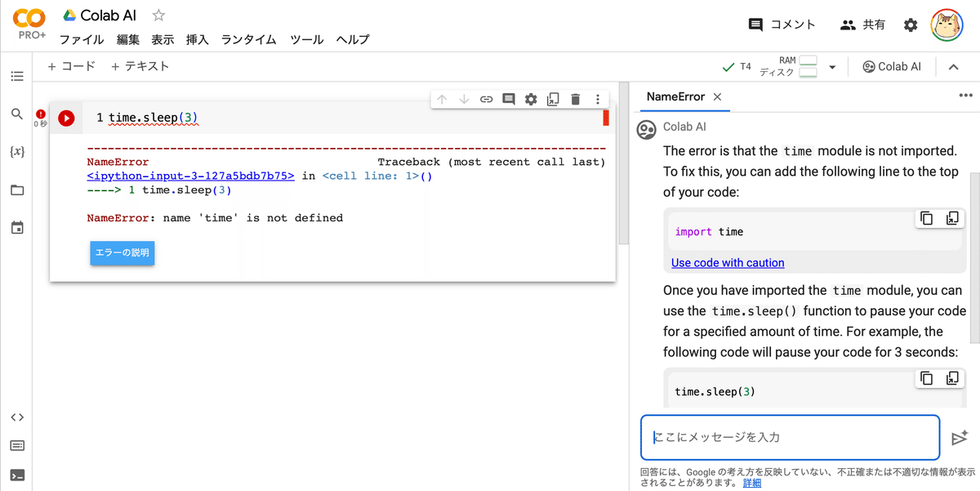Viewport: 980px width, 491px height.
Task: Open the RAM and disk resources dropdown
Action: click(x=832, y=66)
